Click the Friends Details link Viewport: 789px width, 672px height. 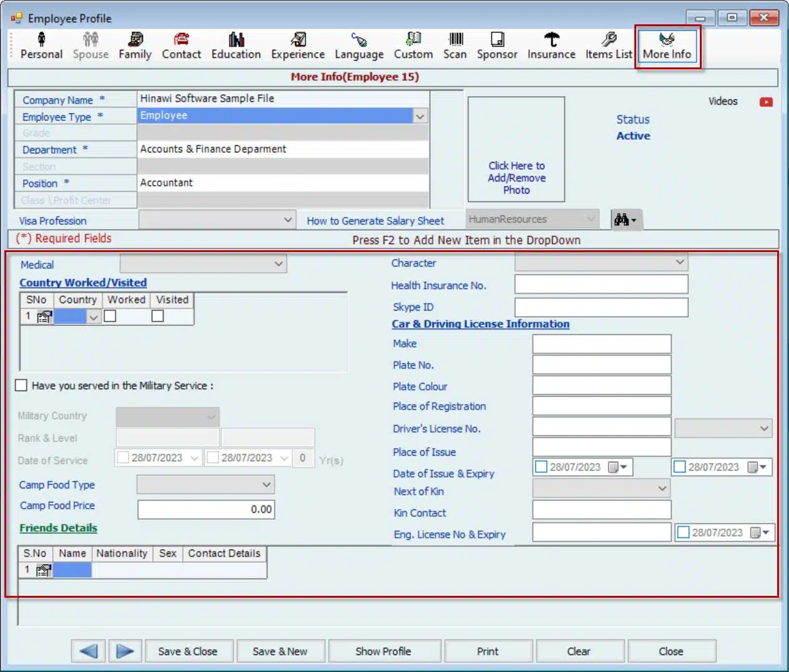tap(59, 528)
